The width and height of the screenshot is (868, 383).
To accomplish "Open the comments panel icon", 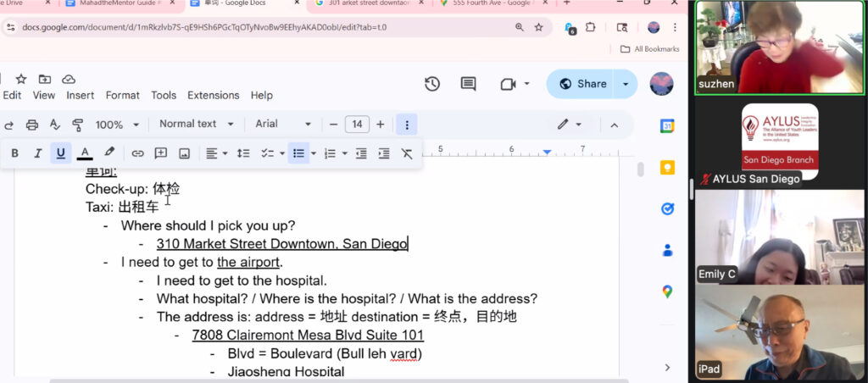I will point(468,84).
